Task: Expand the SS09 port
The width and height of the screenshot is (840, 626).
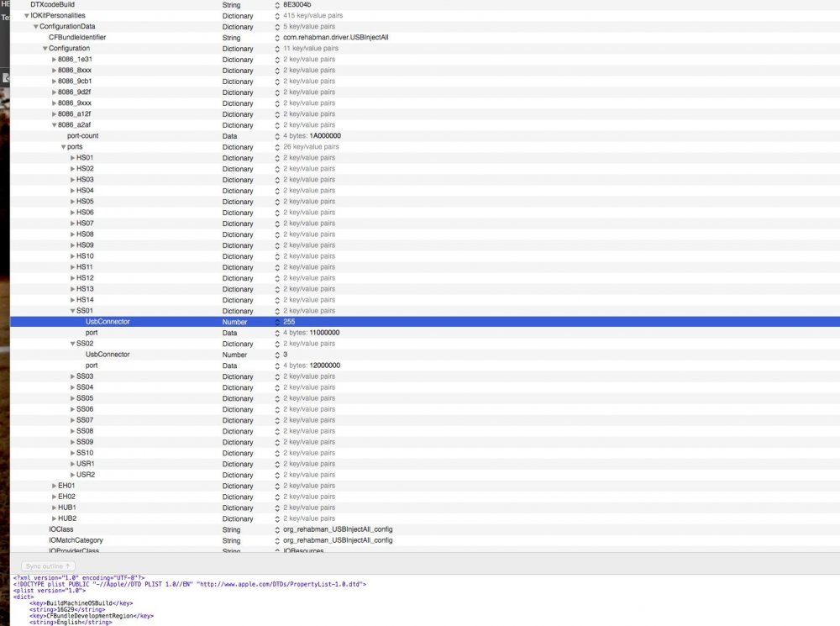Action: pos(72,442)
